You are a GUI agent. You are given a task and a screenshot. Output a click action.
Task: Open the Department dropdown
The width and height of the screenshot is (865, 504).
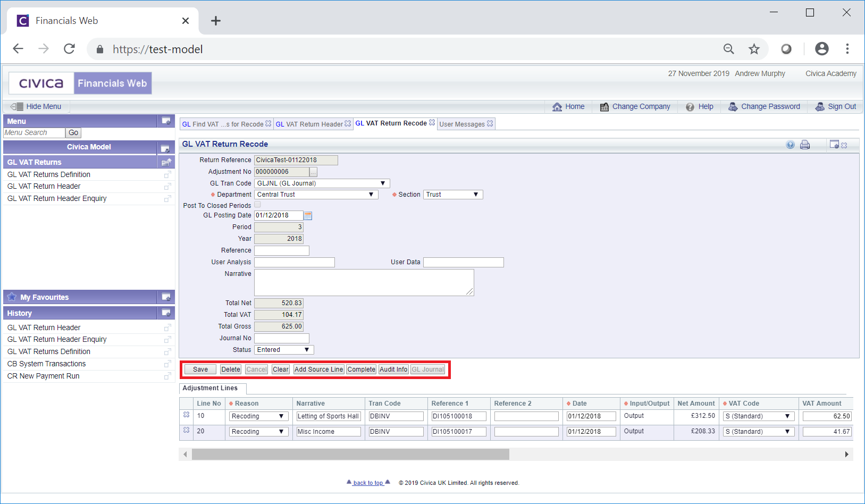point(316,195)
